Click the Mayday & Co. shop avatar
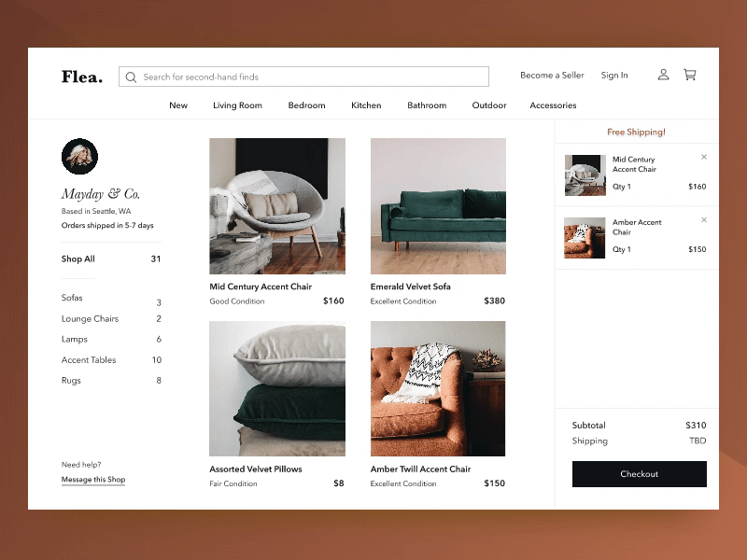Image resolution: width=747 pixels, height=560 pixels. point(80,157)
